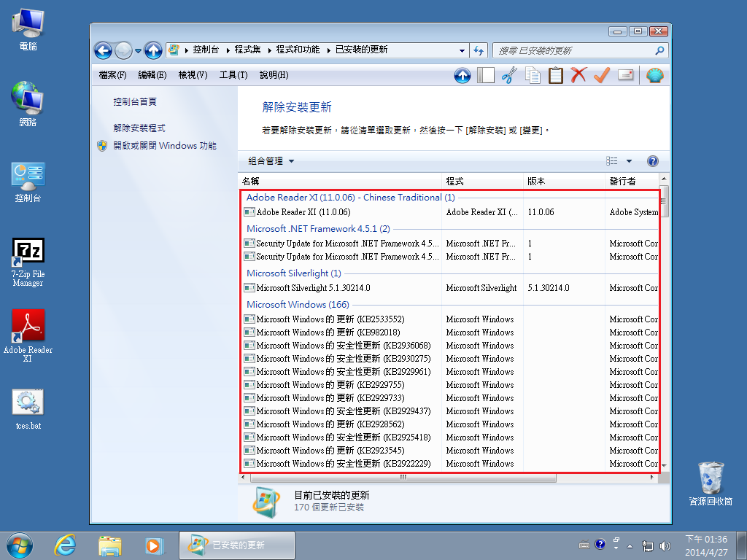
Task: Select the Adobe Reader XI (11.0.06) update row
Action: (x=449, y=212)
